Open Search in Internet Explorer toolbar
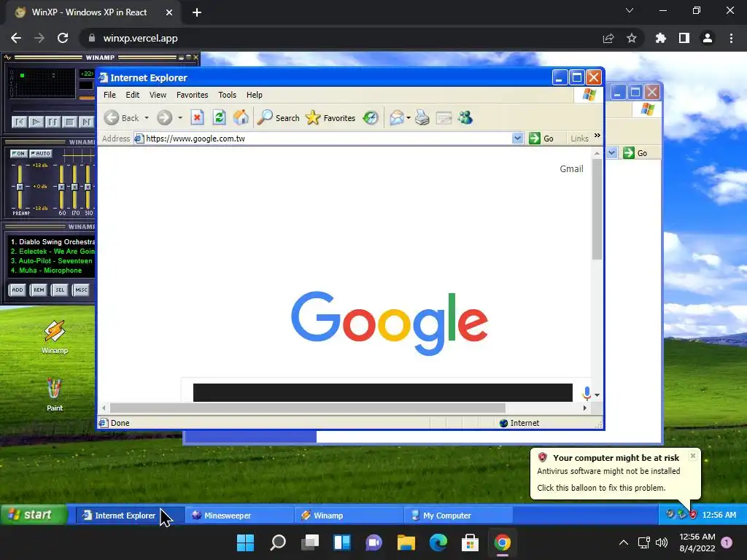Viewport: 747px width, 560px height. [x=278, y=117]
